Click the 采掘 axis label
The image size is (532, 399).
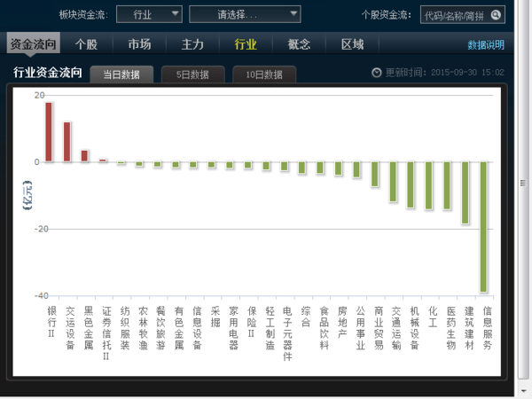point(215,317)
